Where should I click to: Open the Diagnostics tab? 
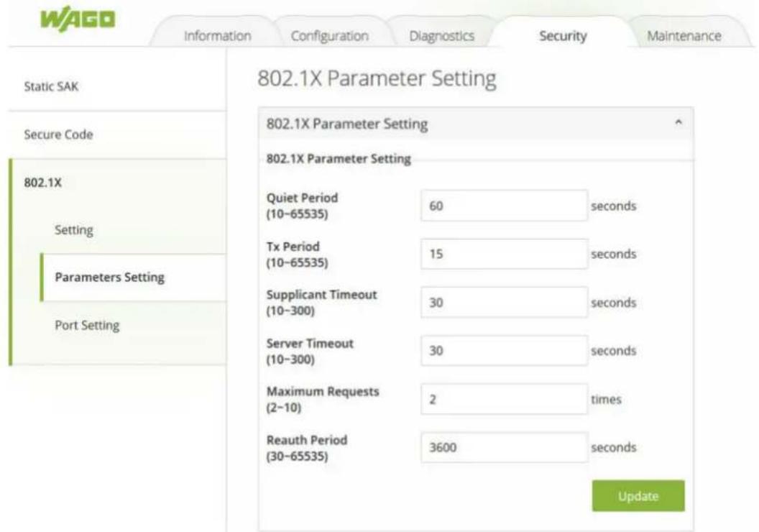pyautogui.click(x=441, y=36)
